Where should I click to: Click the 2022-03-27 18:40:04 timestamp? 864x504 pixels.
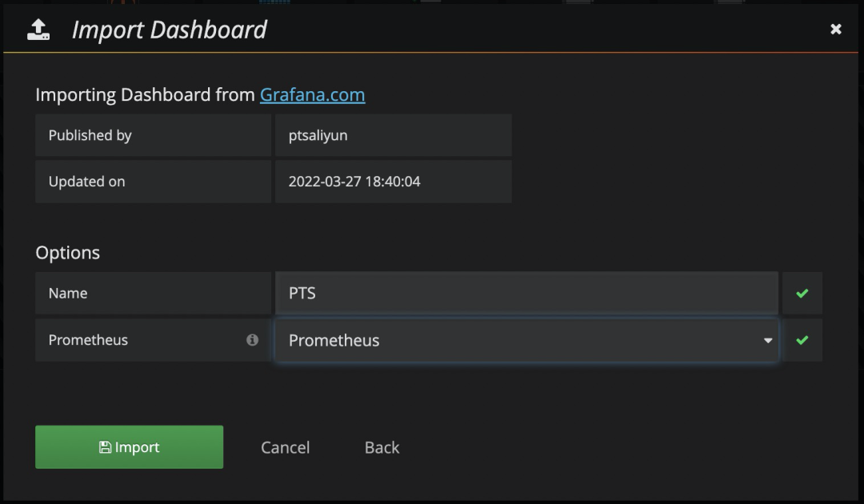pyautogui.click(x=354, y=182)
